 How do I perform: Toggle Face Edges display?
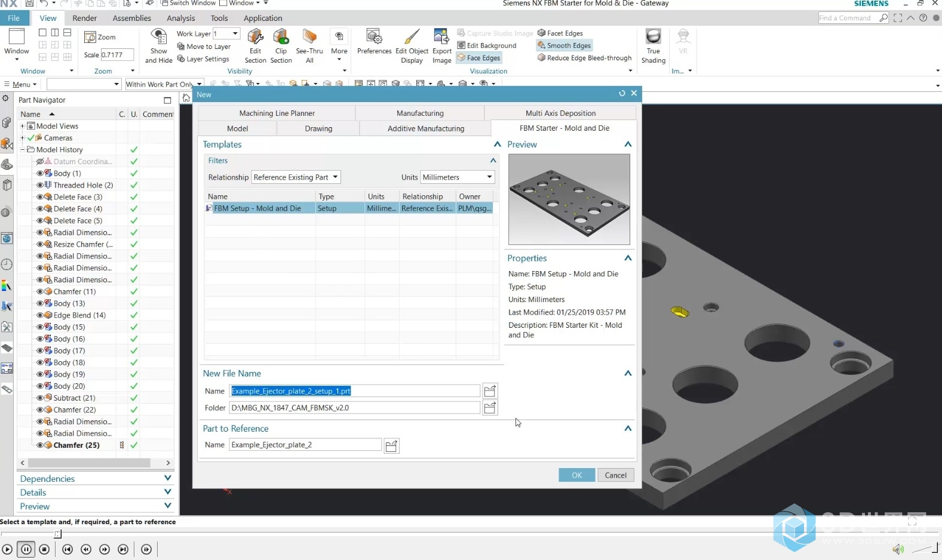point(479,58)
